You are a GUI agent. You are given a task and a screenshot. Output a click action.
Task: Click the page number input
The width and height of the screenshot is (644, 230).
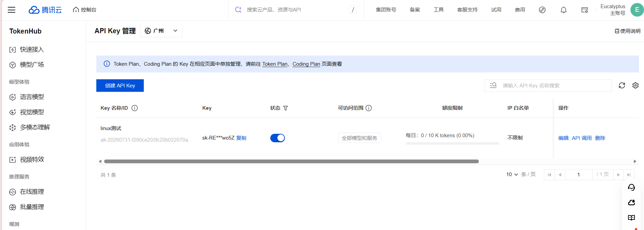coord(579,175)
